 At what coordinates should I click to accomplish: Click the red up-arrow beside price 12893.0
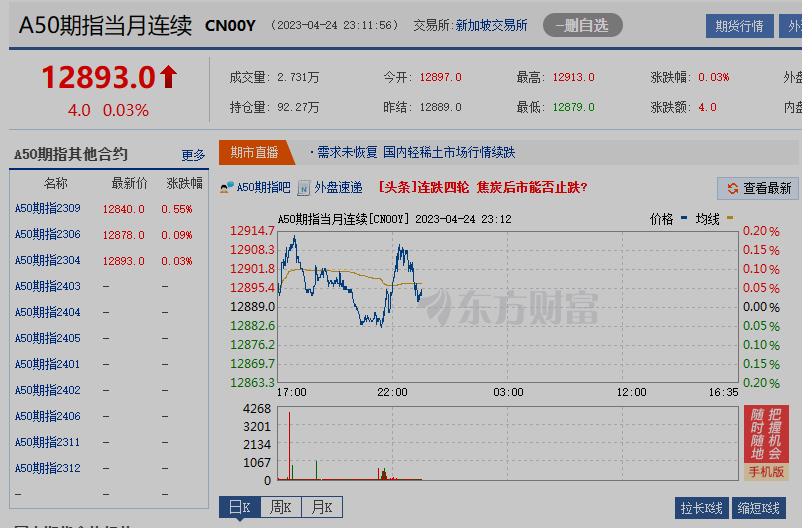(x=168, y=76)
